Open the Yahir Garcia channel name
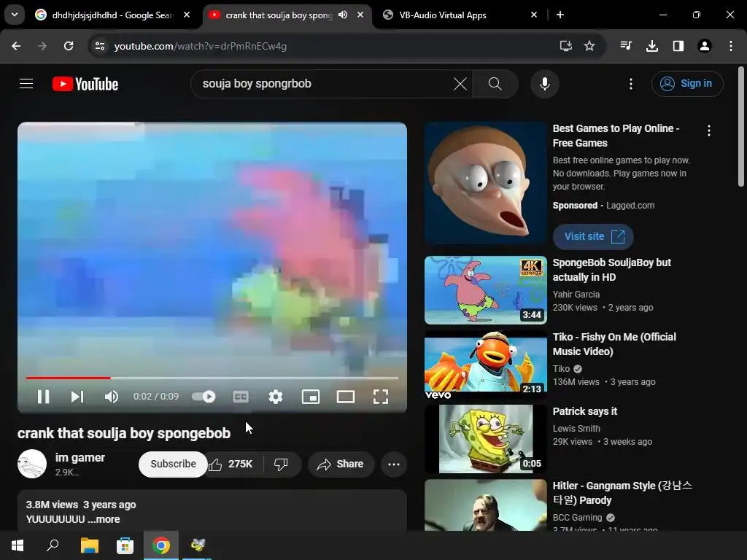Viewport: 747px width, 560px height. pos(576,295)
